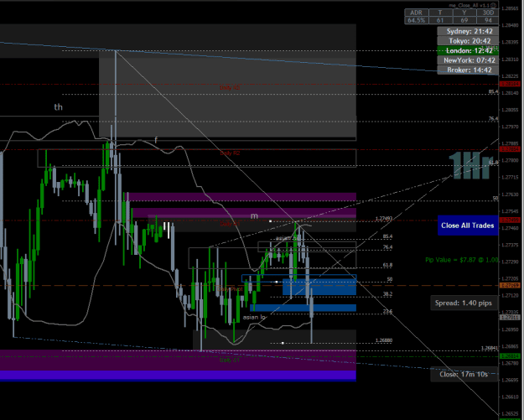The width and height of the screenshot is (524, 420).
Task: Click the ADR header cell
Action: pos(416,13)
